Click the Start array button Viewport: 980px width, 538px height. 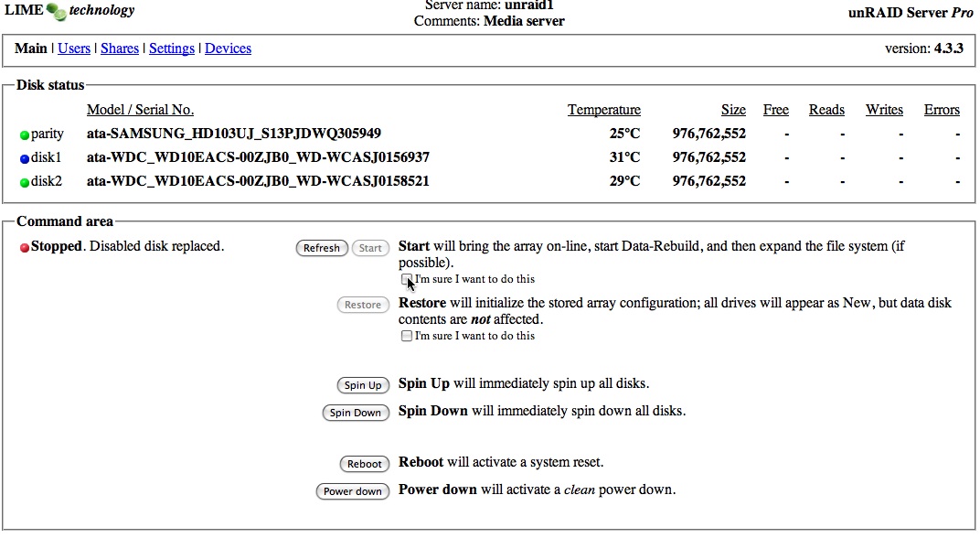pyautogui.click(x=370, y=248)
